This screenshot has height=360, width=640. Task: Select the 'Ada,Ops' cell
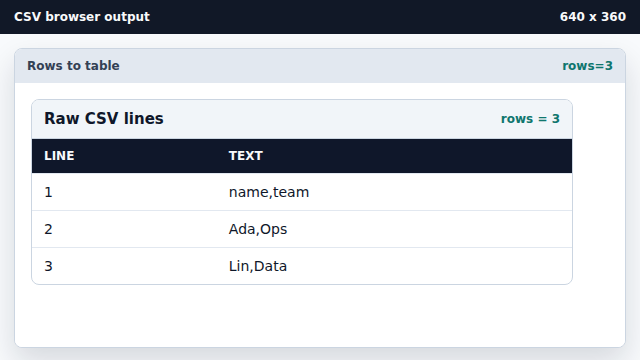(x=394, y=229)
